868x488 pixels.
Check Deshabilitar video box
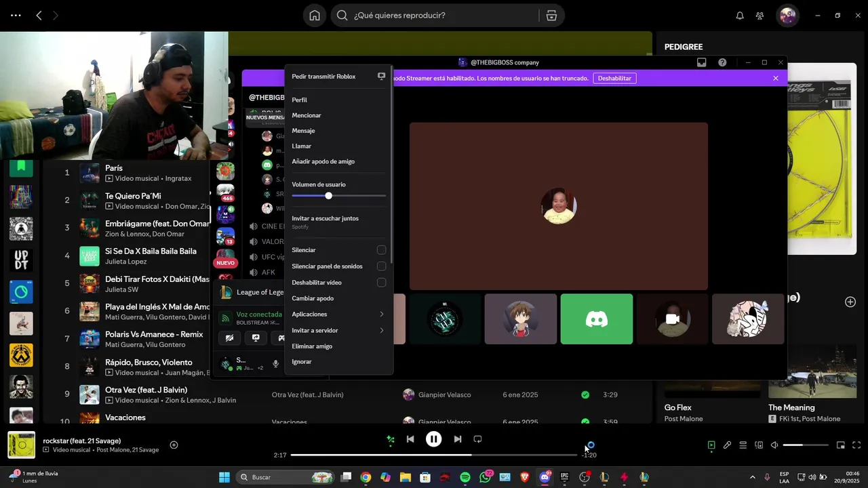tap(381, 283)
